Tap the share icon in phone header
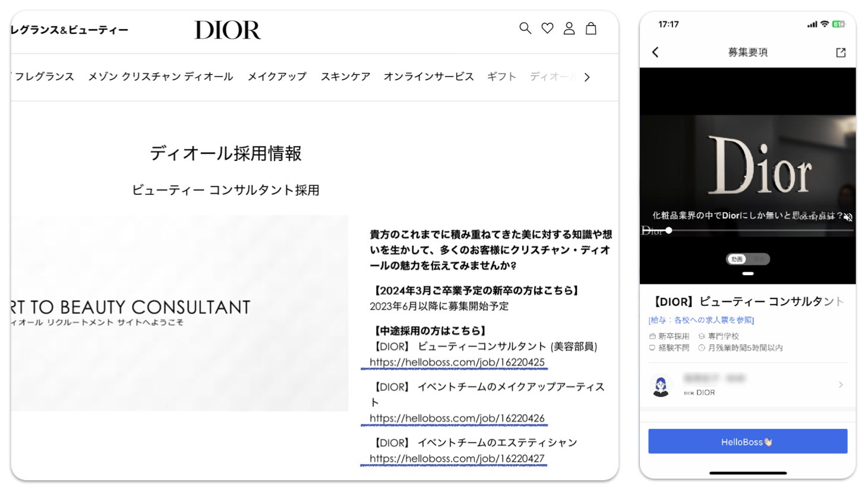The height and width of the screenshot is (489, 868). (841, 52)
